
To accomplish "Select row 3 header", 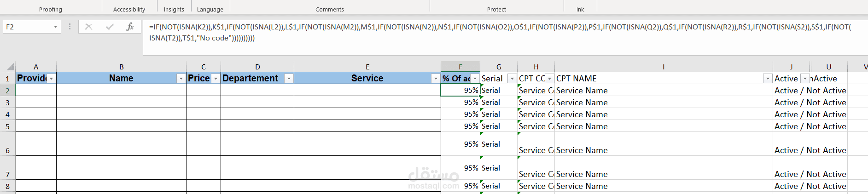I will point(7,103).
